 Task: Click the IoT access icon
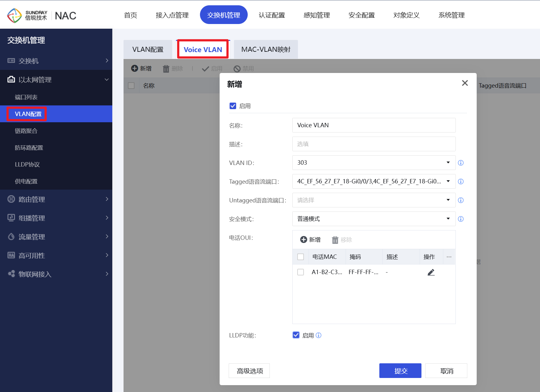point(11,274)
